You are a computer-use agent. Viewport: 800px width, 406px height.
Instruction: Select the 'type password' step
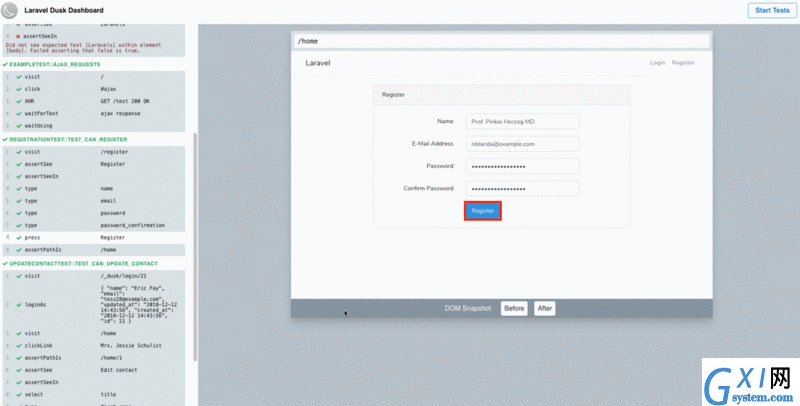point(94,213)
